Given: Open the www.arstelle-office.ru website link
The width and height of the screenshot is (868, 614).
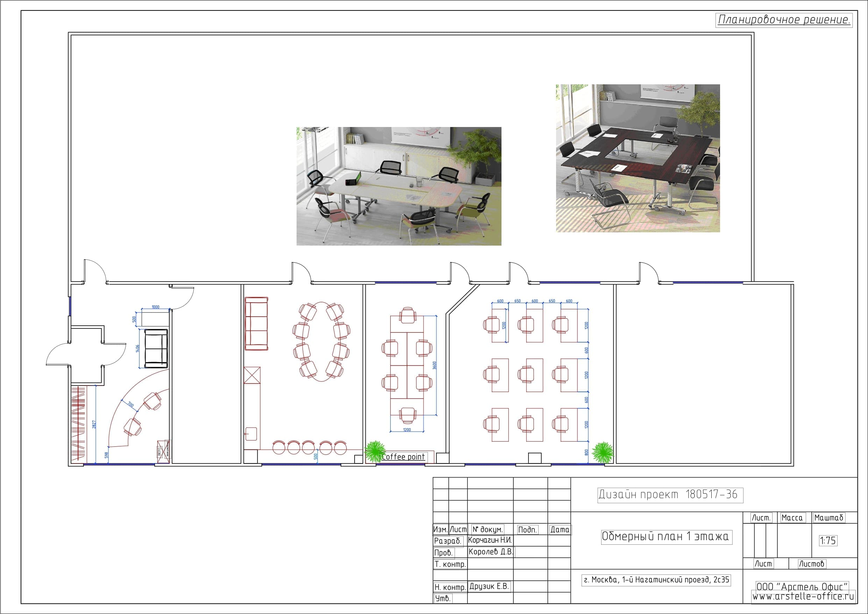Looking at the screenshot, I should click(x=803, y=597).
